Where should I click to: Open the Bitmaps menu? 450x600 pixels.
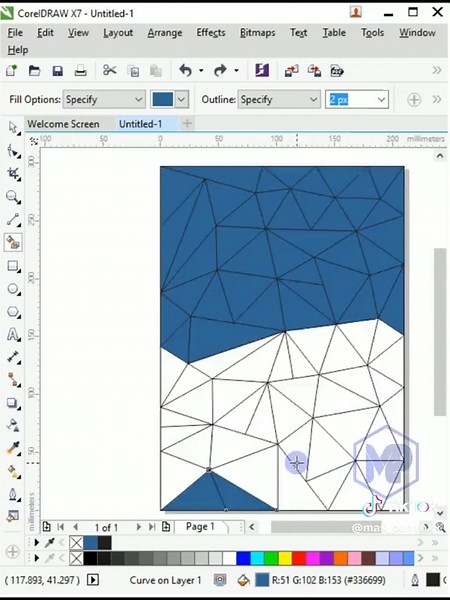[258, 33]
